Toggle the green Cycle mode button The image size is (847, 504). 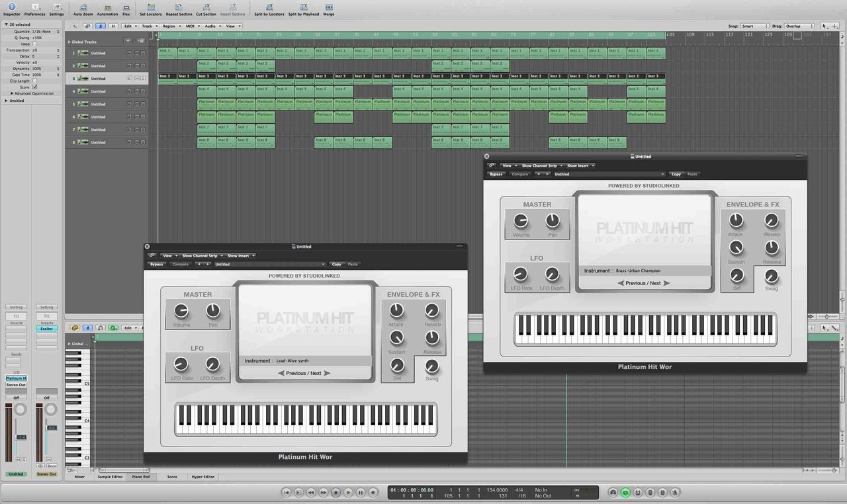[625, 492]
